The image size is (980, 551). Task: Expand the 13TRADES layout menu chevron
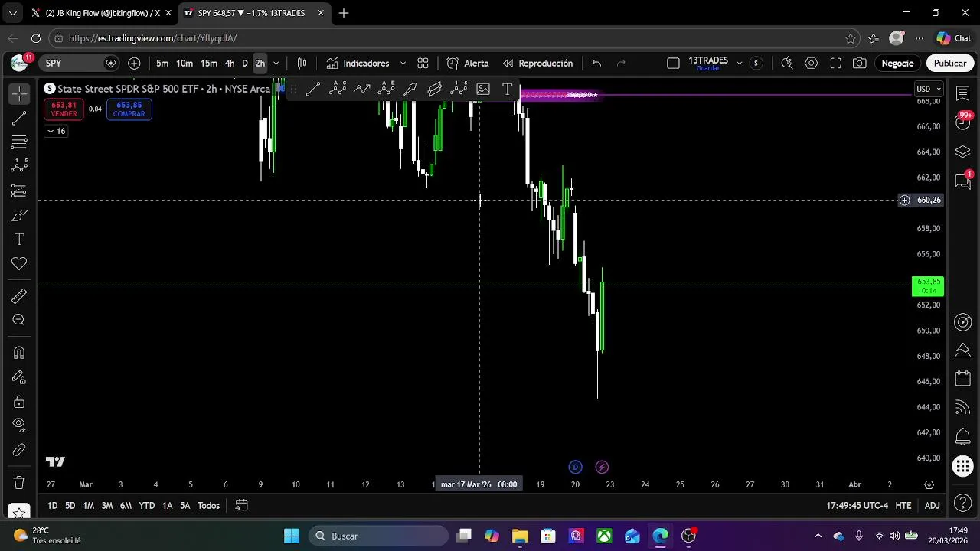740,64
